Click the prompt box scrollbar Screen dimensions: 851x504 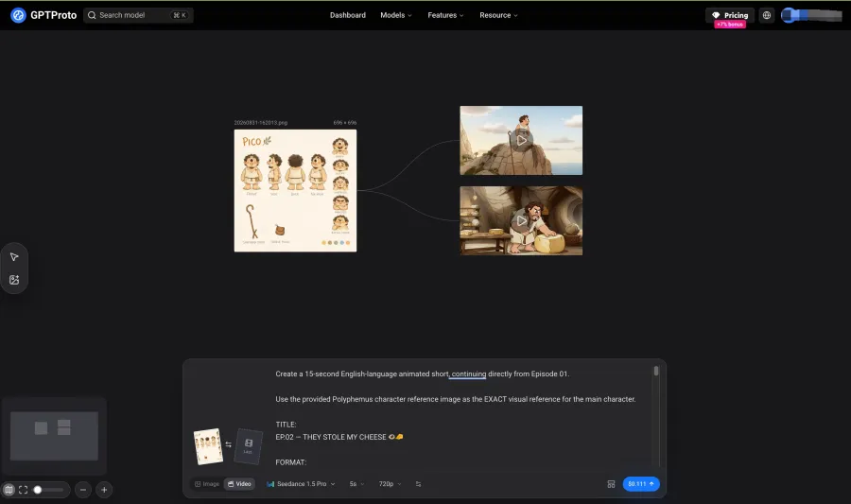656,371
